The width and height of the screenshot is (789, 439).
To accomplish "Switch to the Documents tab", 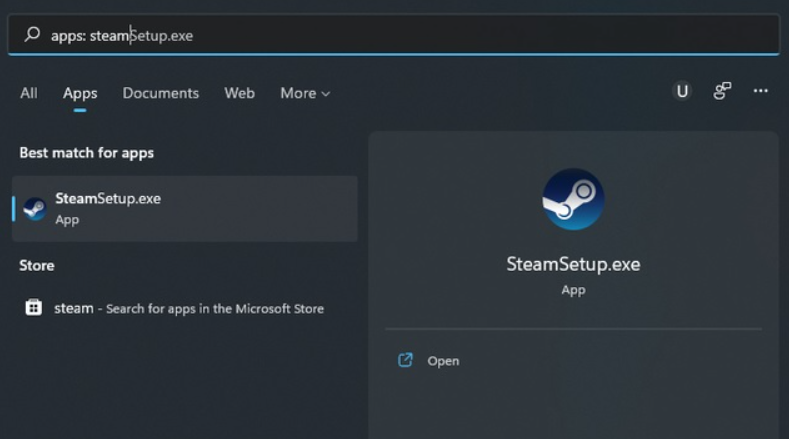I will [160, 93].
